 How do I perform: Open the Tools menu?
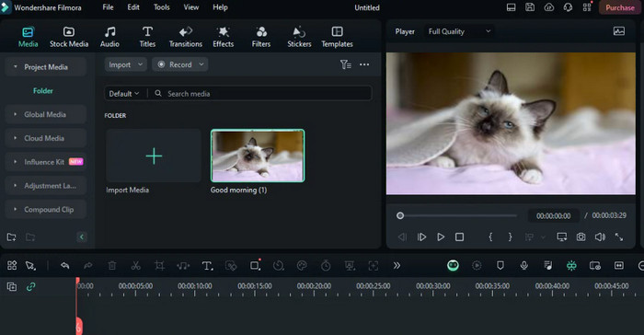161,7
